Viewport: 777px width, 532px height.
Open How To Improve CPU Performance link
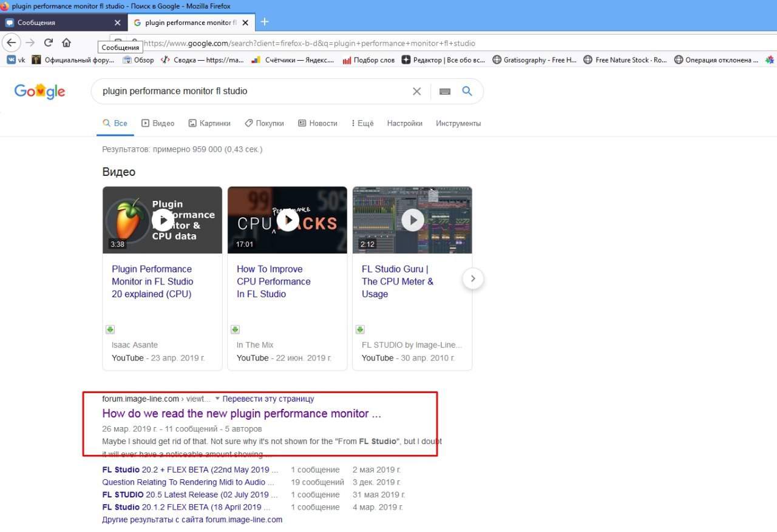pyautogui.click(x=274, y=281)
